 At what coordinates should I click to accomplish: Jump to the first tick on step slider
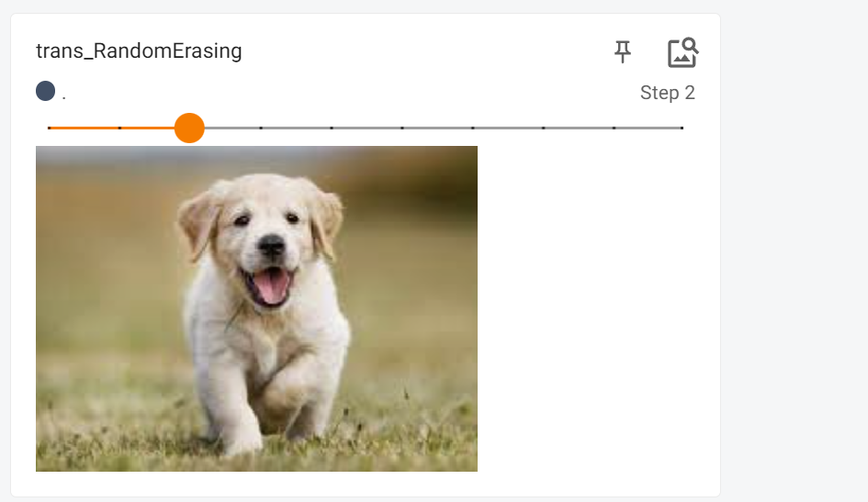point(49,128)
